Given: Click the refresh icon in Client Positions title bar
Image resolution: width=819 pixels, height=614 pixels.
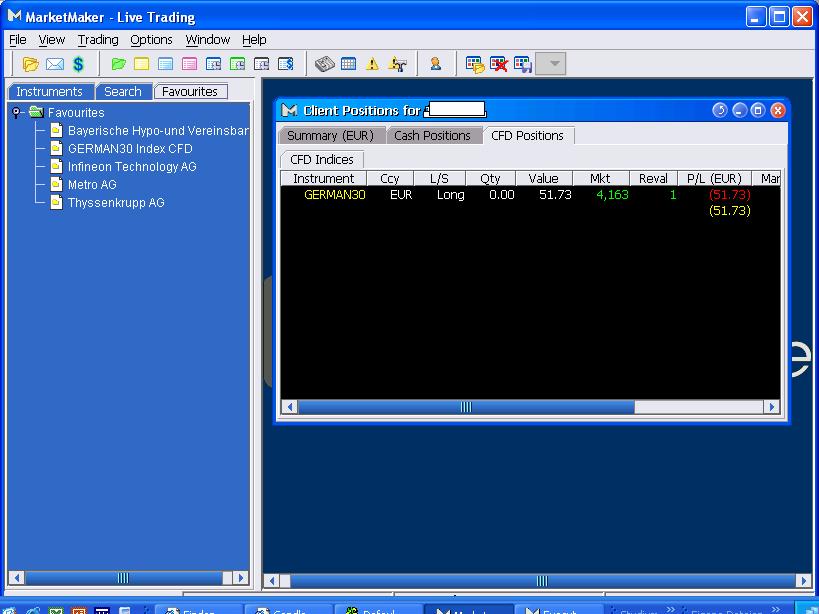Looking at the screenshot, I should tap(719, 110).
